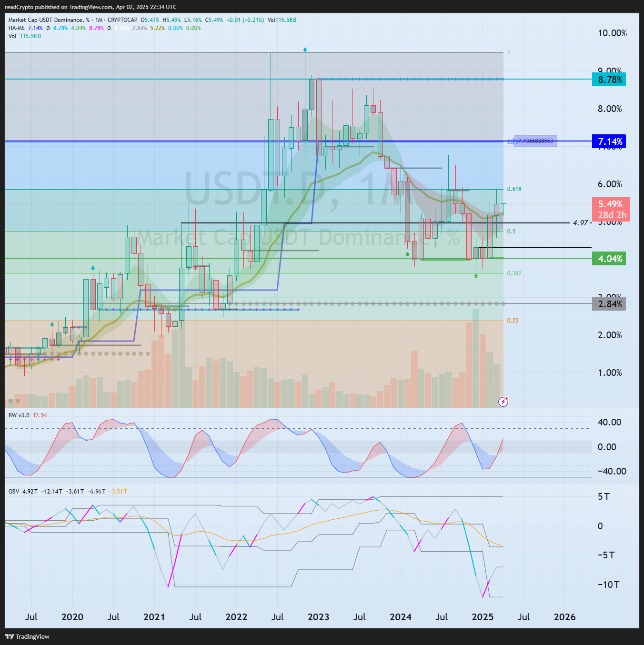The width and height of the screenshot is (644, 645).
Task: Click the BW v3.0 indicator label
Action: 19,415
